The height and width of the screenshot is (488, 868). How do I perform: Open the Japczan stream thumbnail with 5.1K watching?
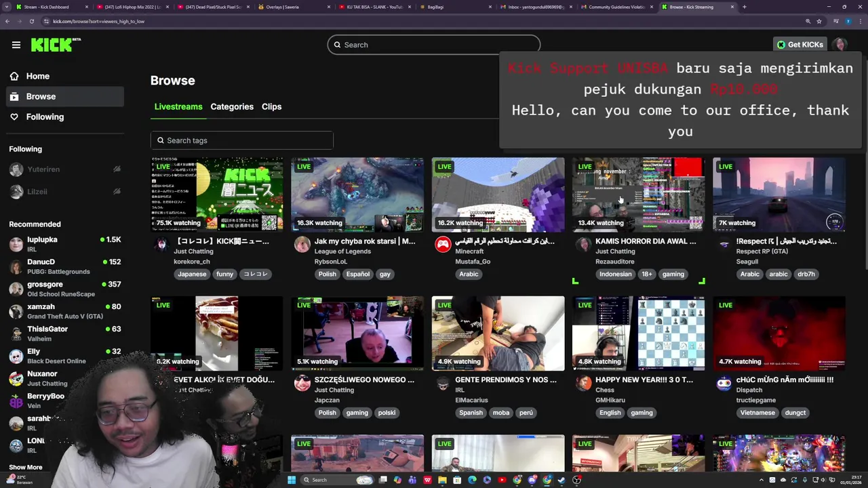pos(357,333)
